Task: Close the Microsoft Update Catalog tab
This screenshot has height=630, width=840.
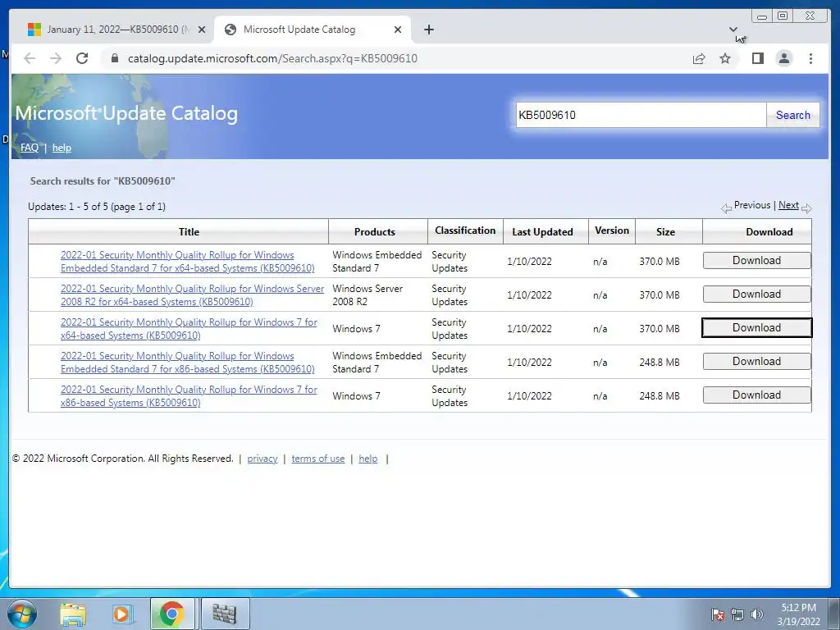Action: pyautogui.click(x=398, y=30)
